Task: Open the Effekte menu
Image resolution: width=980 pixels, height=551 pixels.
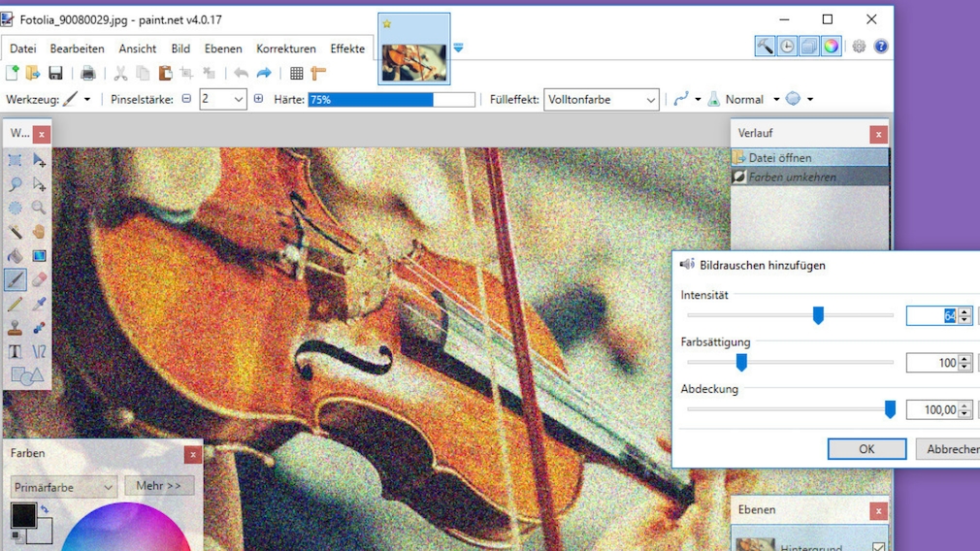Action: [x=347, y=49]
